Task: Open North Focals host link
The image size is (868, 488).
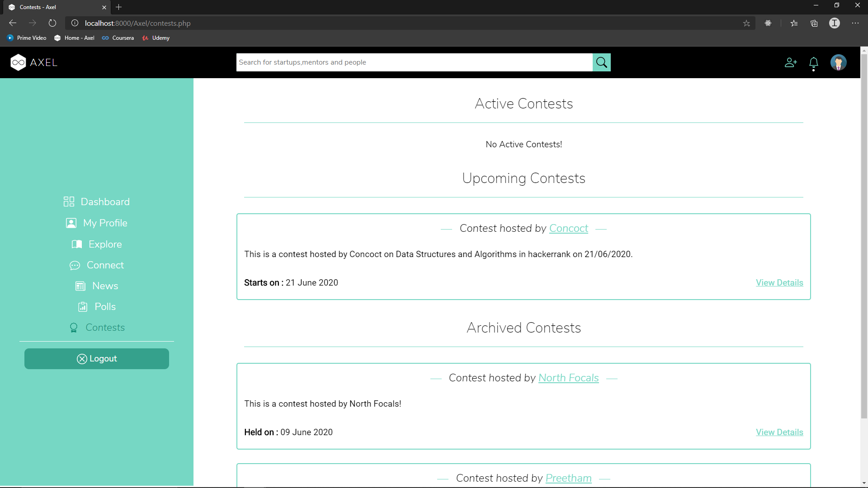Action: [x=568, y=378]
